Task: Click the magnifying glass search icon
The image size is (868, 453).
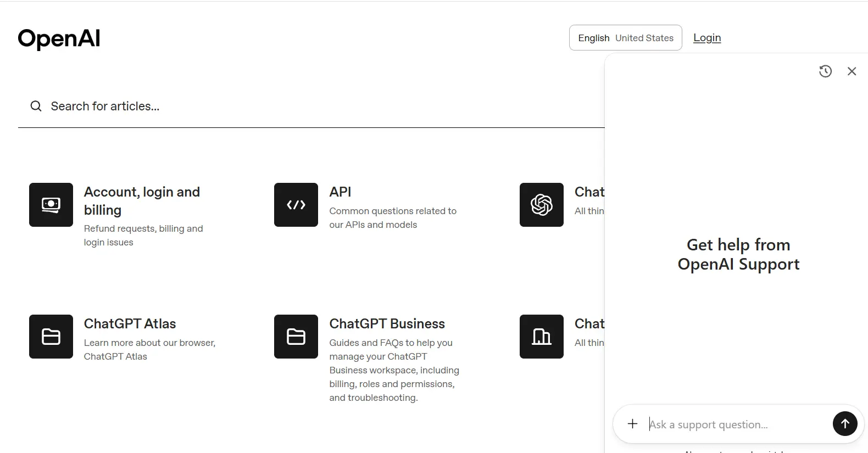Action: pyautogui.click(x=36, y=106)
